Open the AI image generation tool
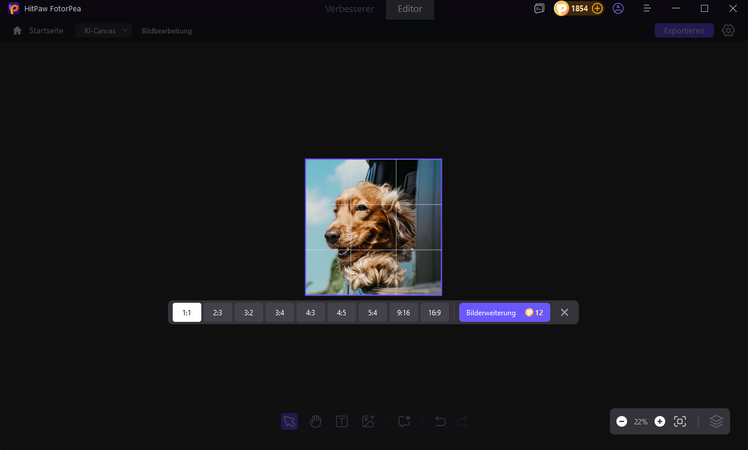Screen dimensions: 748x450 (x=368, y=421)
